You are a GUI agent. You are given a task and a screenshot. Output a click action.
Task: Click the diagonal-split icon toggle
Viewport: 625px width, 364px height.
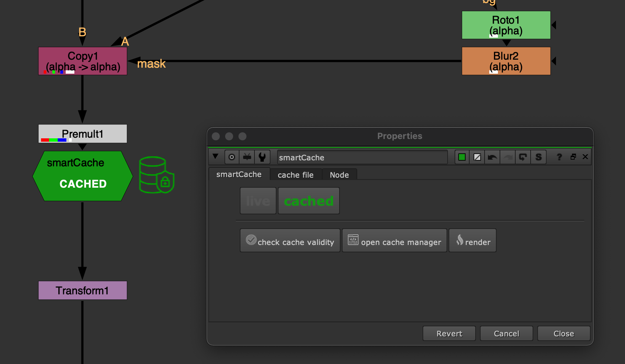pos(477,157)
